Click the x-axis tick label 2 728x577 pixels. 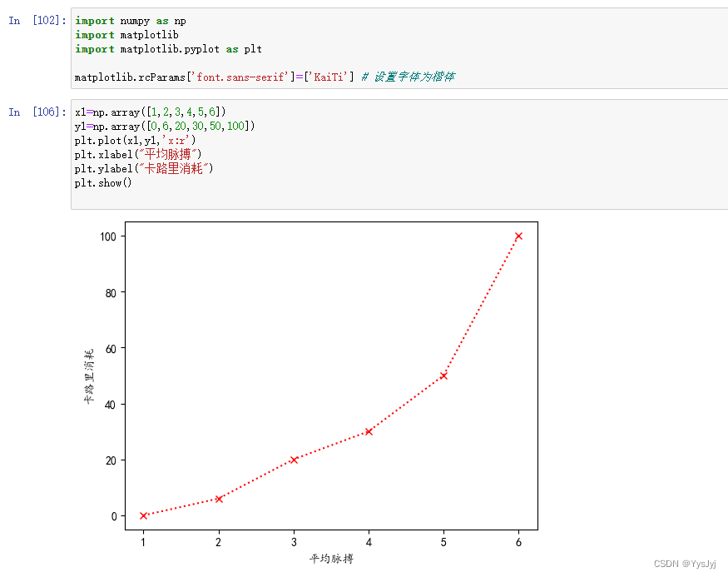click(x=218, y=542)
